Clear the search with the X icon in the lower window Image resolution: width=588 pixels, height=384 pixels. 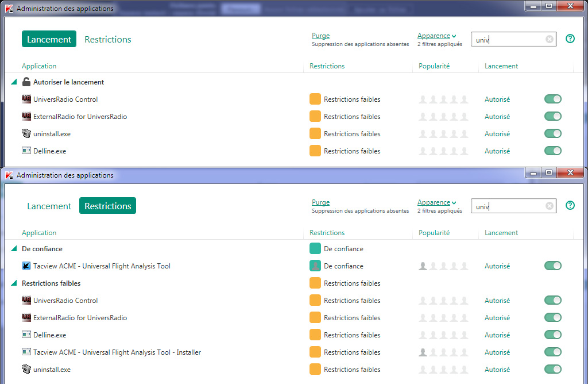click(549, 206)
